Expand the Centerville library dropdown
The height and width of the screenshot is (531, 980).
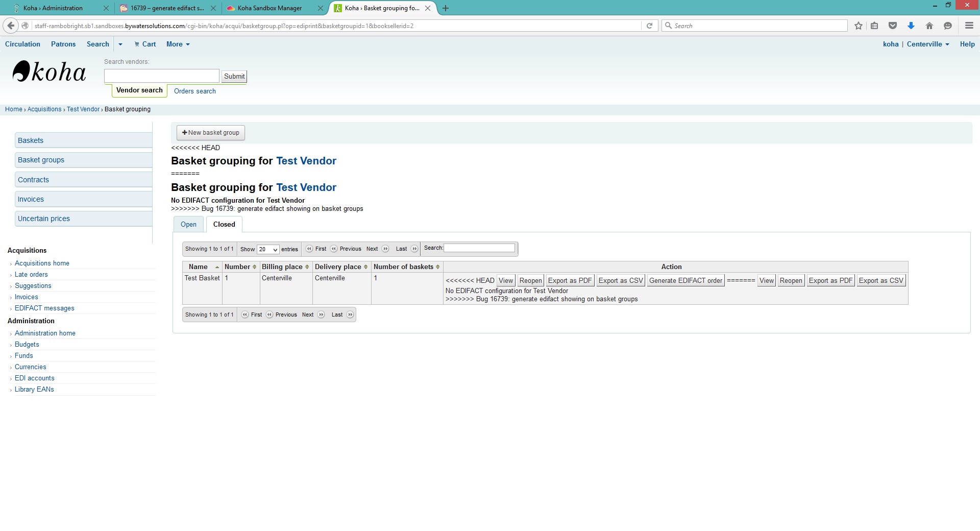click(927, 44)
